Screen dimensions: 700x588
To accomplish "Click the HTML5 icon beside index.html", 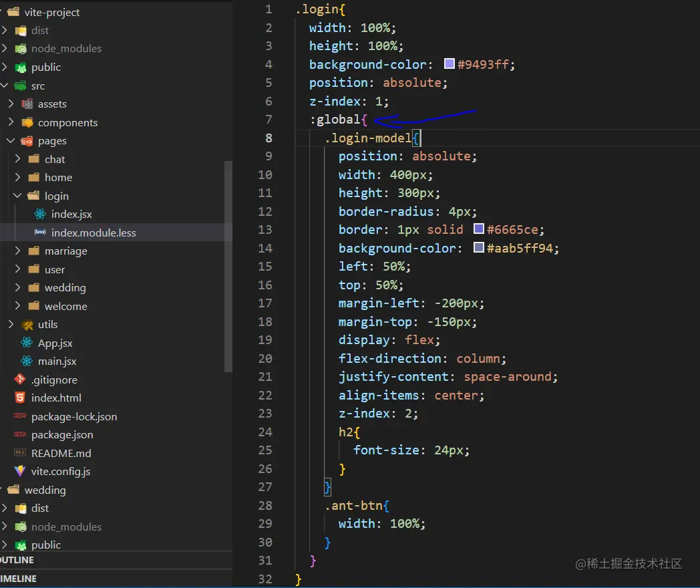I will tap(20, 398).
